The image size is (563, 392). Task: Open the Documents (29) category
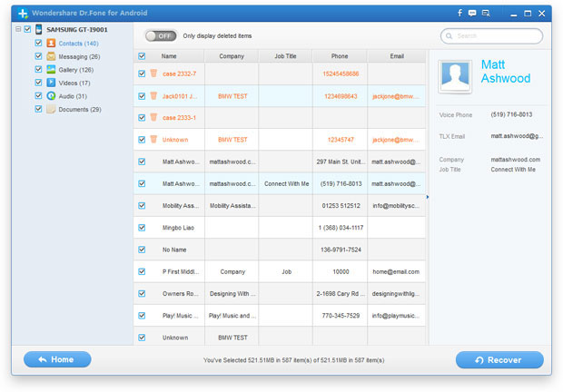click(x=80, y=110)
